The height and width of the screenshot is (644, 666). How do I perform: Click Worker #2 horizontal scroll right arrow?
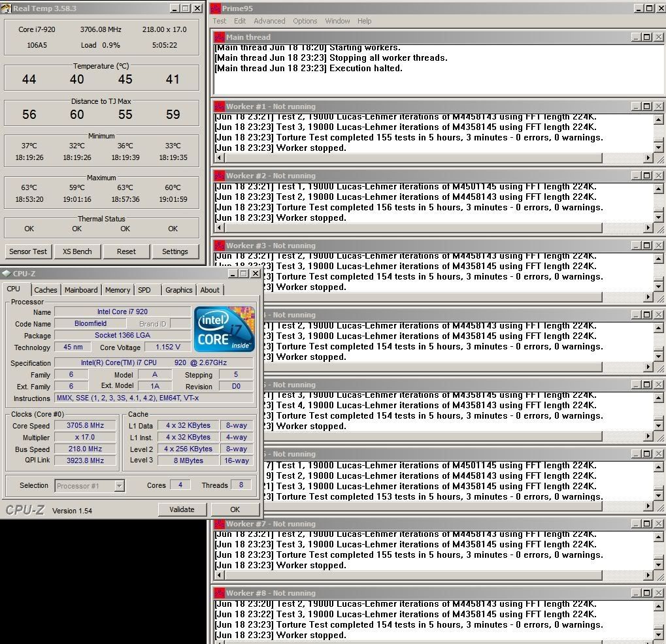click(x=648, y=227)
